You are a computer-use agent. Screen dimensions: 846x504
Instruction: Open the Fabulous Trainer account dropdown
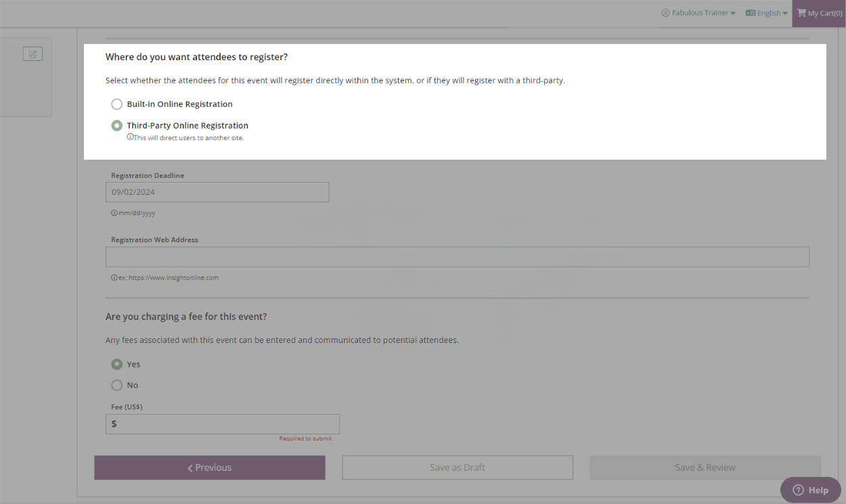coord(699,12)
